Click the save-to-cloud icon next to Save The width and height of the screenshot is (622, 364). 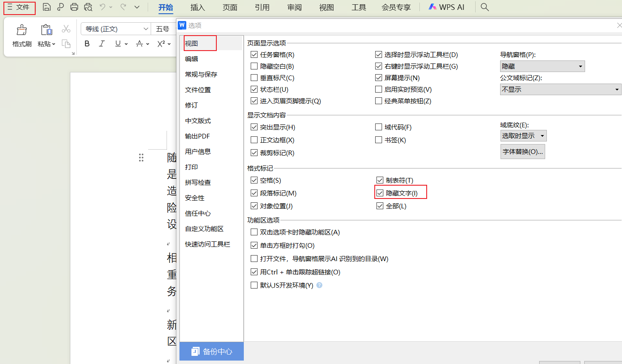(61, 7)
